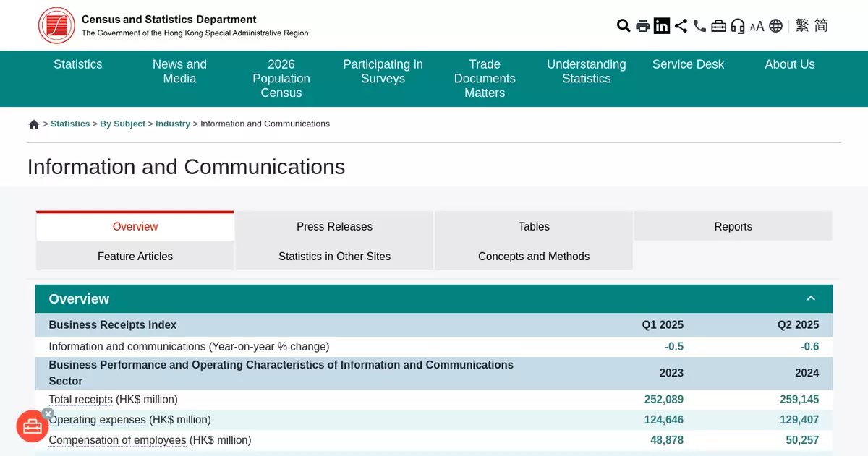868x456 pixels.
Task: Print the page using the printer icon
Action: [642, 26]
